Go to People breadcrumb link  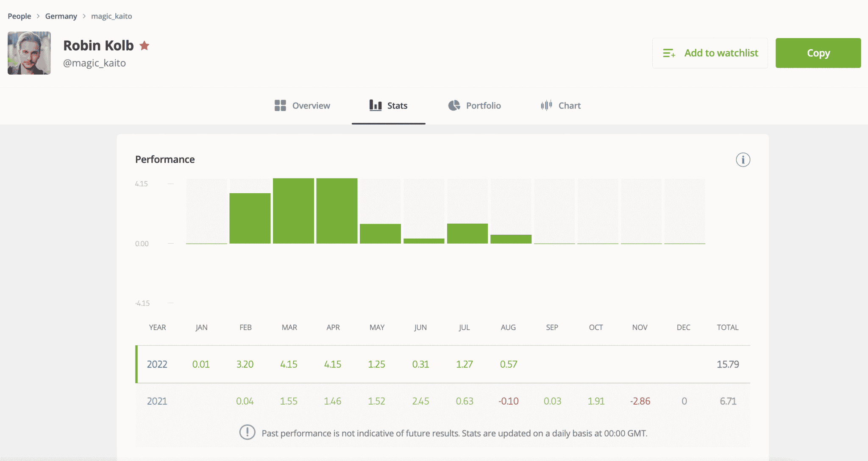click(19, 16)
